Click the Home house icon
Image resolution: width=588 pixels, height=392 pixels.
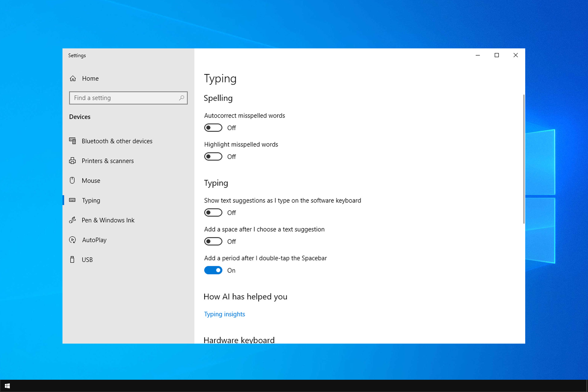73,78
